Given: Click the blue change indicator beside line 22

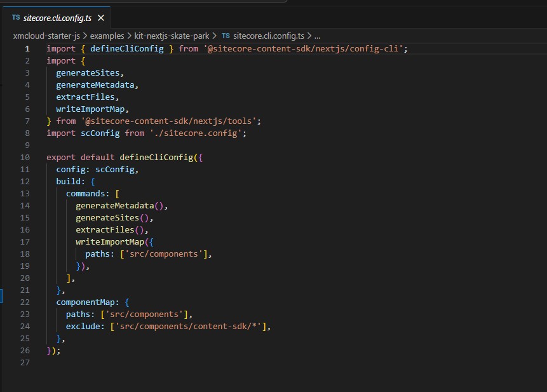Looking at the screenshot, I should (x=1, y=296).
